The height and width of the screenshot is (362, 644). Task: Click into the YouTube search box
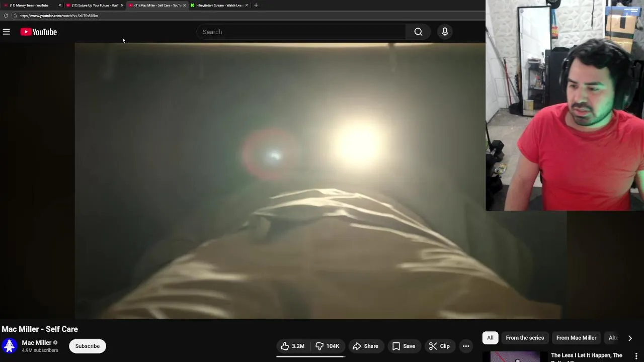click(301, 32)
